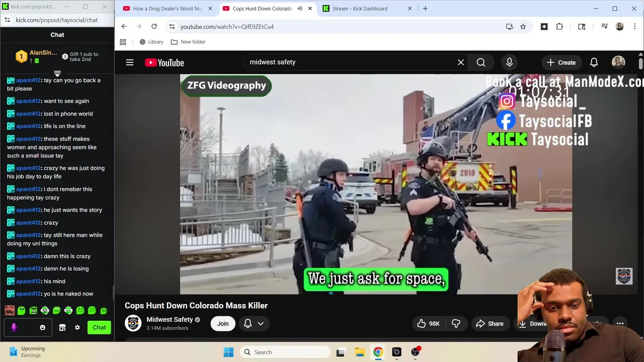Switch to Stream - Kick Dashboard tab
This screenshot has height=362, width=644.
click(366, 9)
